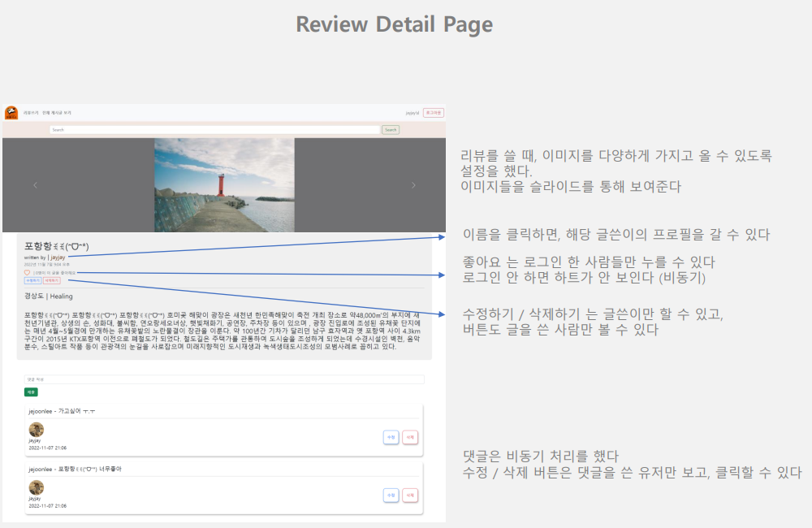Focus the Search input field
812x528 pixels.
pos(215,129)
